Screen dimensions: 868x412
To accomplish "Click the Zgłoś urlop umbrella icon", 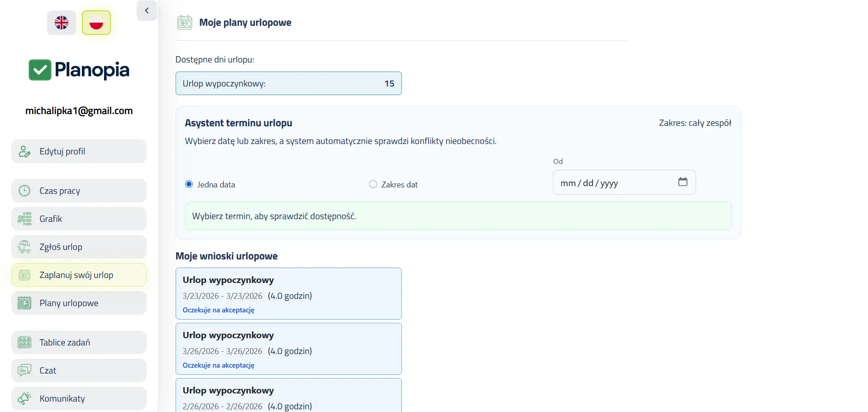I will pyautogui.click(x=24, y=247).
